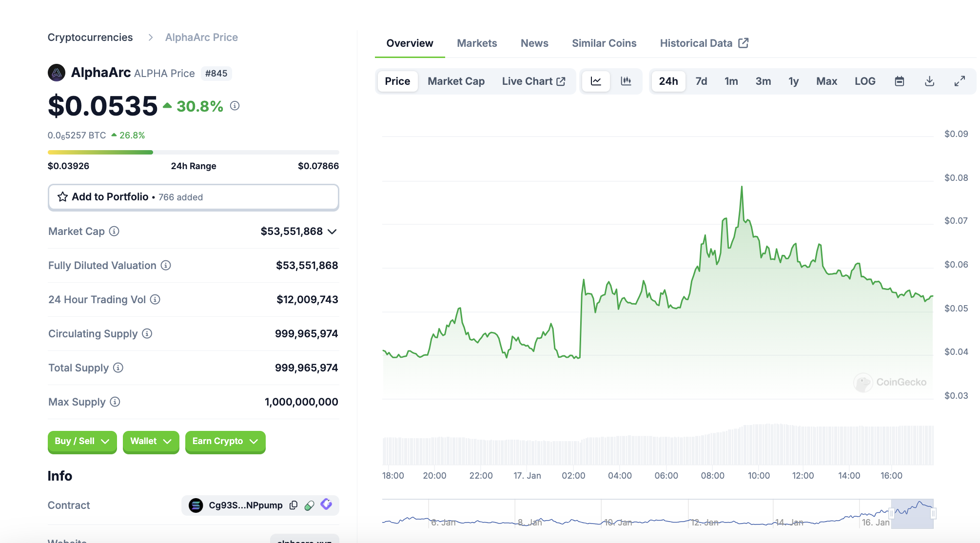The image size is (980, 543).
Task: Open the calendar date range picker
Action: pyautogui.click(x=900, y=81)
